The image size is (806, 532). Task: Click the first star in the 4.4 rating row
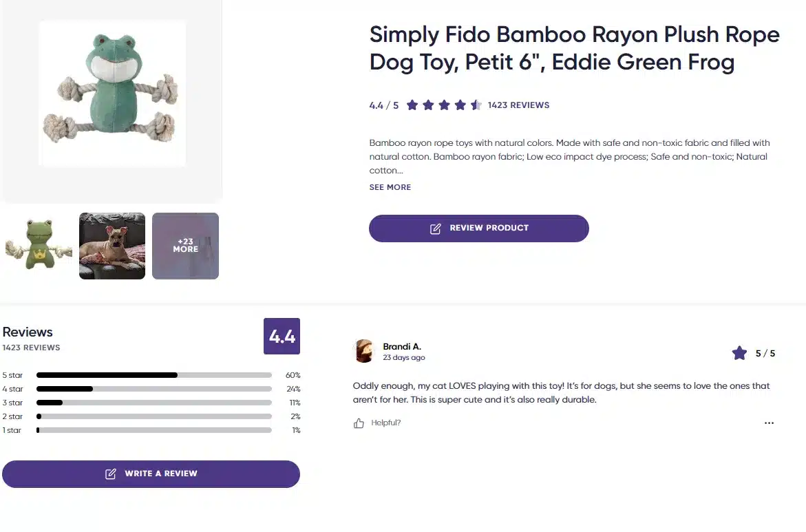(x=412, y=105)
